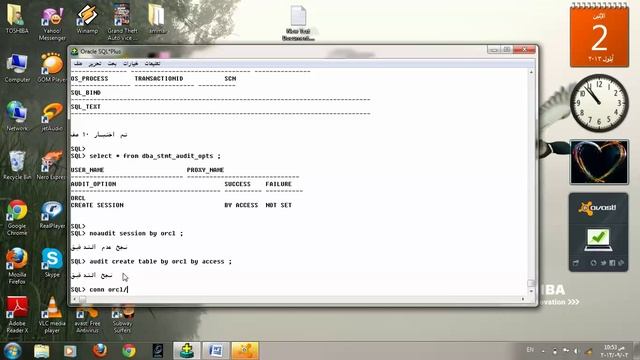Click avast gadget laptop checkmark status
Screen dimensions: 640x360
point(598,240)
